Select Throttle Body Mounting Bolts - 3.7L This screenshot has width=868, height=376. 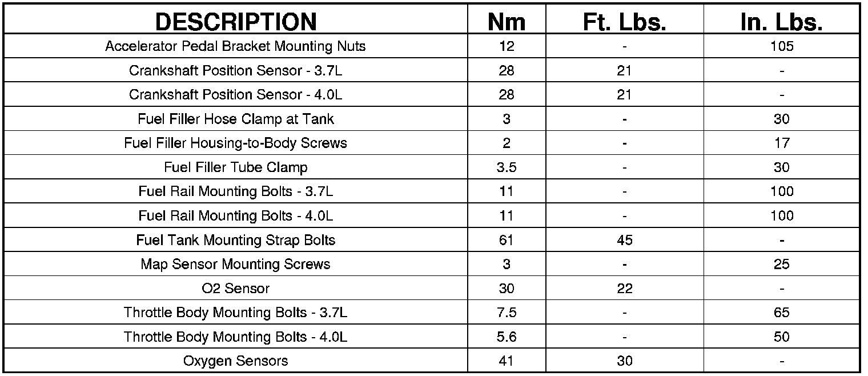pos(235,313)
